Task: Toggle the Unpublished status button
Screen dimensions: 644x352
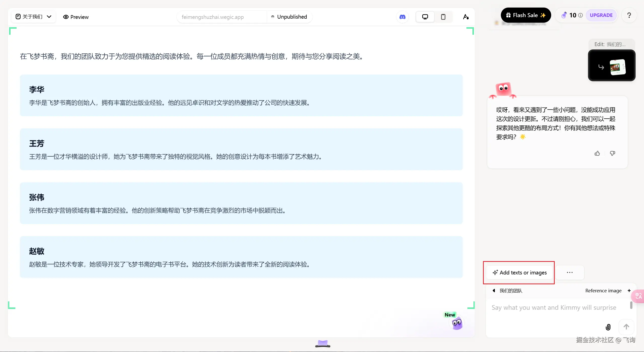Action: point(289,17)
